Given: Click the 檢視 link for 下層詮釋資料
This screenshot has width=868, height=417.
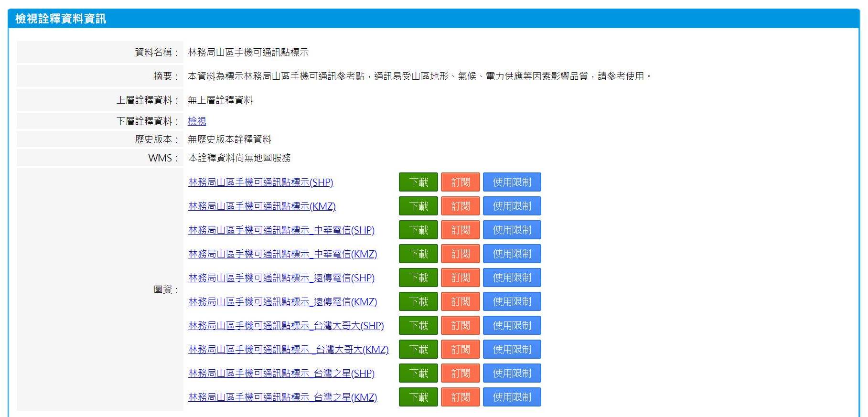Looking at the screenshot, I should pos(197,121).
